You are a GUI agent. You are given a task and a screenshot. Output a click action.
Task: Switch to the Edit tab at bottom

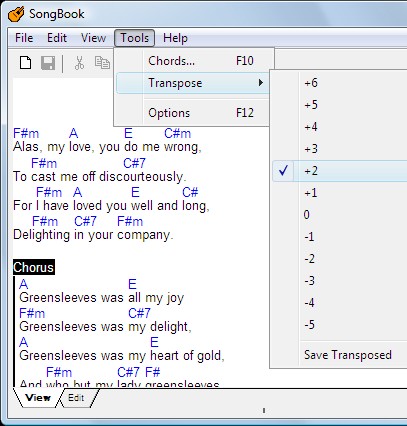76,398
